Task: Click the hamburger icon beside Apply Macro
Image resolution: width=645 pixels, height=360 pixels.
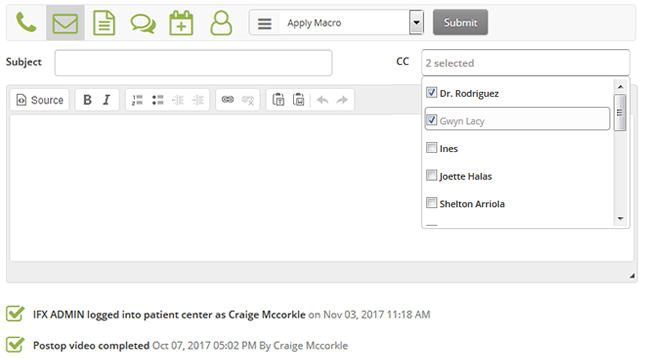Action: pyautogui.click(x=264, y=23)
